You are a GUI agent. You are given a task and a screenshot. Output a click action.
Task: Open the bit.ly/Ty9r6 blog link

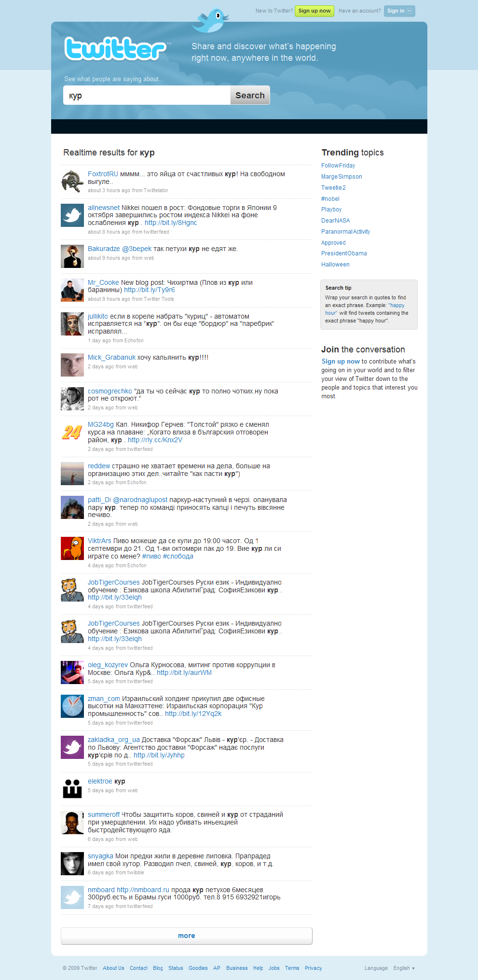click(x=150, y=290)
